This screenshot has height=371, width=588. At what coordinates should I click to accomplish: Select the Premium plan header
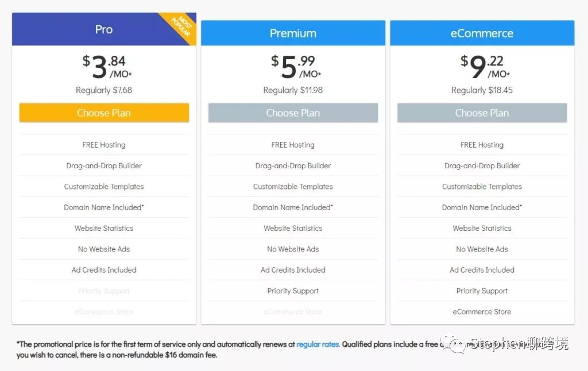(x=293, y=33)
